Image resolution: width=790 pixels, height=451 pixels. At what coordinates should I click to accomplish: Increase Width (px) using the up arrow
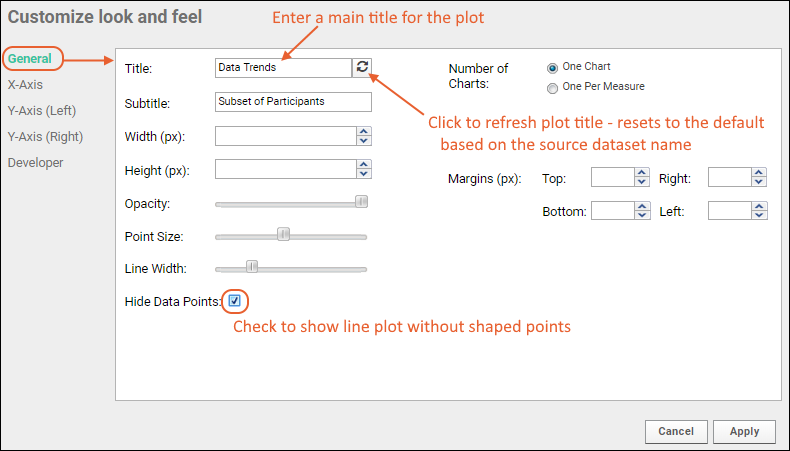click(364, 131)
